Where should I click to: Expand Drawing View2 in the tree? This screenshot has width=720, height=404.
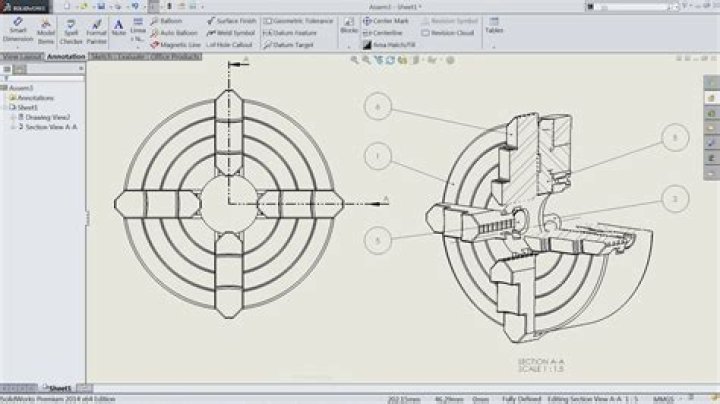point(13,118)
